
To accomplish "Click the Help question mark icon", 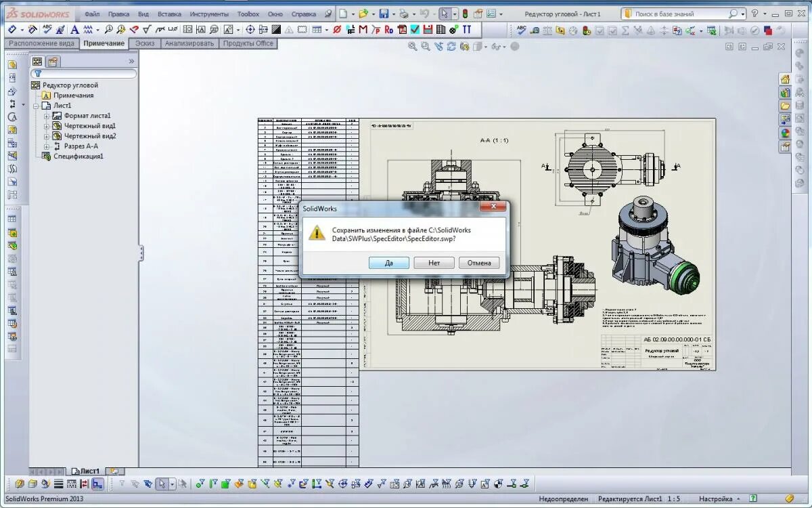I will [755, 14].
